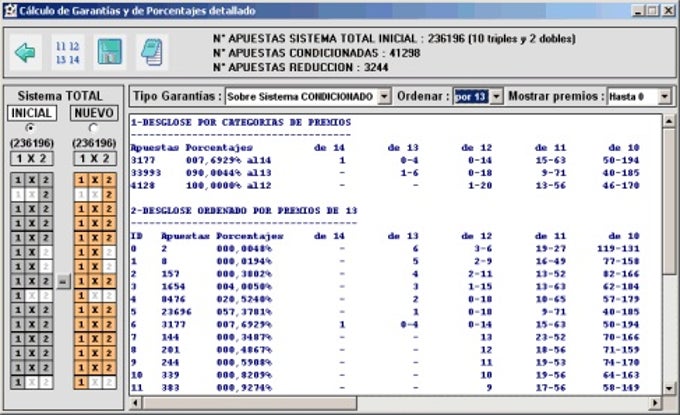Expand the Ordenar combo box arrow
The width and height of the screenshot is (680, 415).
pos(497,96)
